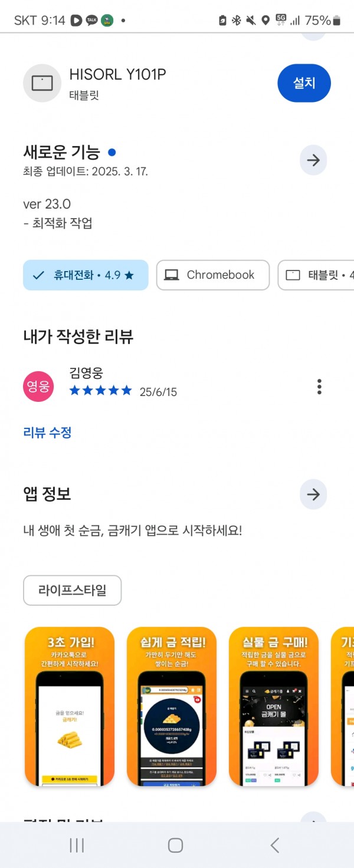The height and width of the screenshot is (868, 354).
Task: Open the review options three-dot menu
Action: tap(319, 387)
